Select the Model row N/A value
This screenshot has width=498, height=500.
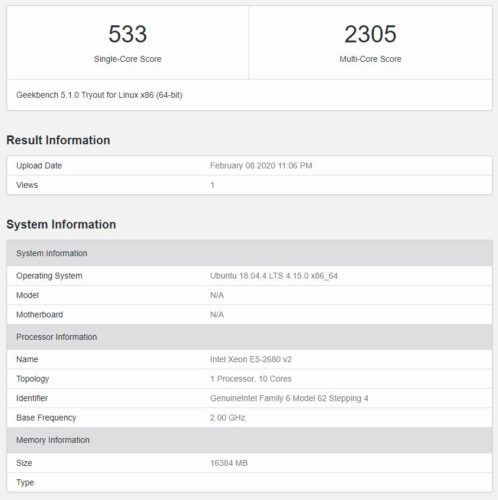click(x=217, y=295)
